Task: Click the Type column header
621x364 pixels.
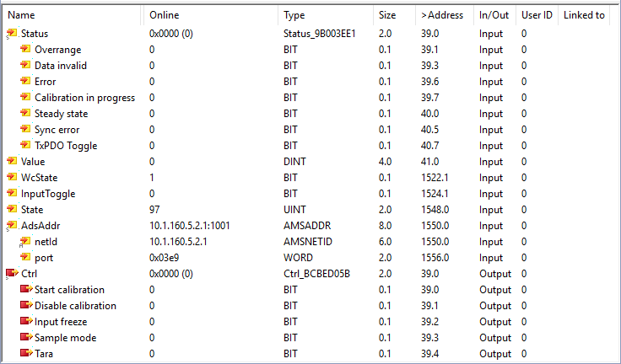Action: pyautogui.click(x=294, y=15)
